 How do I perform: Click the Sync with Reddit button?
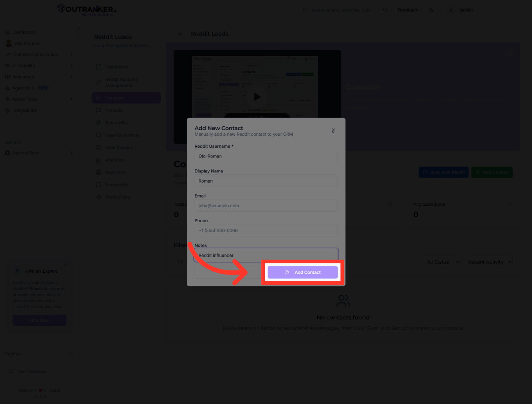click(444, 172)
